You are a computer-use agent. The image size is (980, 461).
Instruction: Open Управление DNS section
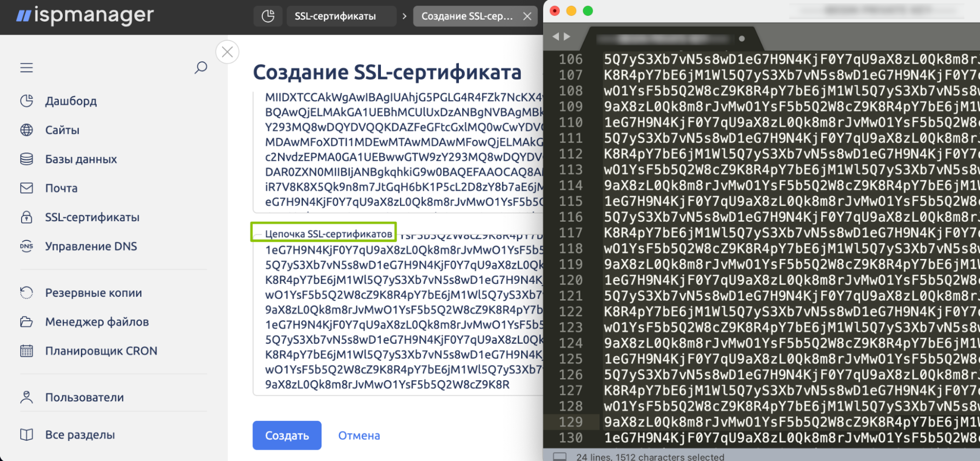(x=91, y=246)
